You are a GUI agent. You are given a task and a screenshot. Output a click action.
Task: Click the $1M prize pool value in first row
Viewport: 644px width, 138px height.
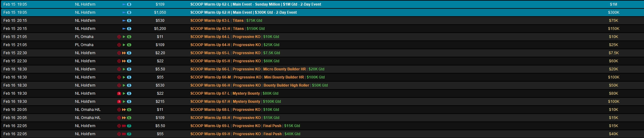point(613,4)
